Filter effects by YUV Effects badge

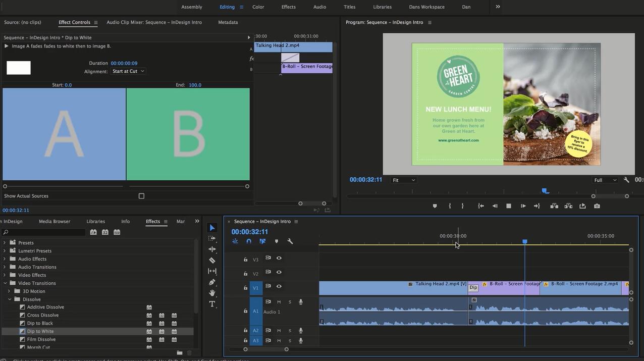(117, 232)
